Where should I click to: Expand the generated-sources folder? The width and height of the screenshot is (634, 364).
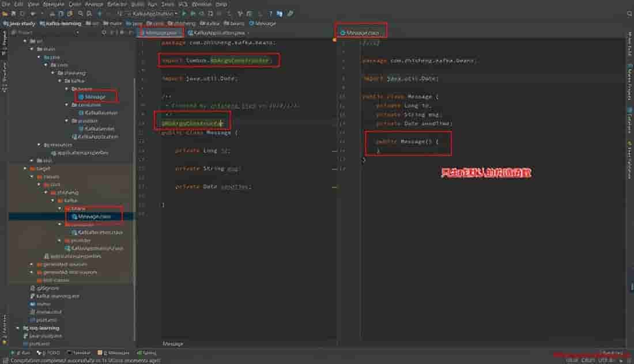[x=31, y=264]
